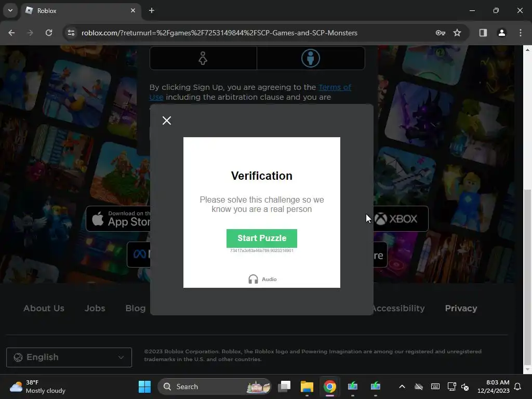Click the scrollbar up arrow
Screen dimensions: 532x399
(x=527, y=49)
